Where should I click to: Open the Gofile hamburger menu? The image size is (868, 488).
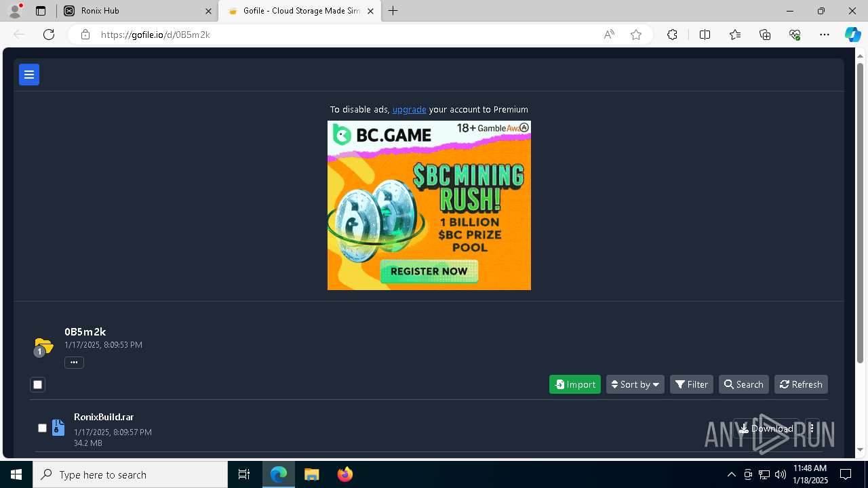coord(29,75)
